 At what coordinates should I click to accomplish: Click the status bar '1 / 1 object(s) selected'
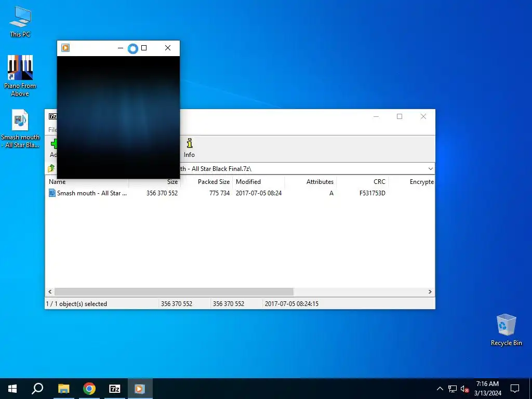[76, 303]
